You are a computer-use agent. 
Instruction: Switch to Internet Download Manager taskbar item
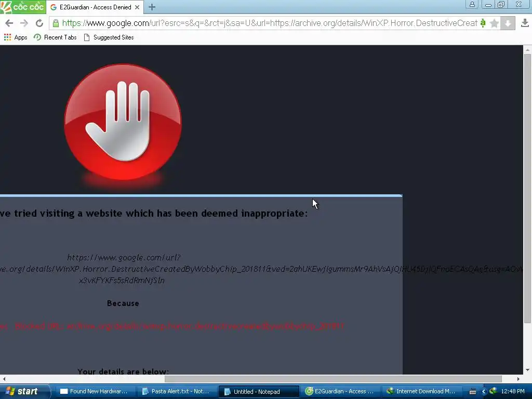(422, 391)
